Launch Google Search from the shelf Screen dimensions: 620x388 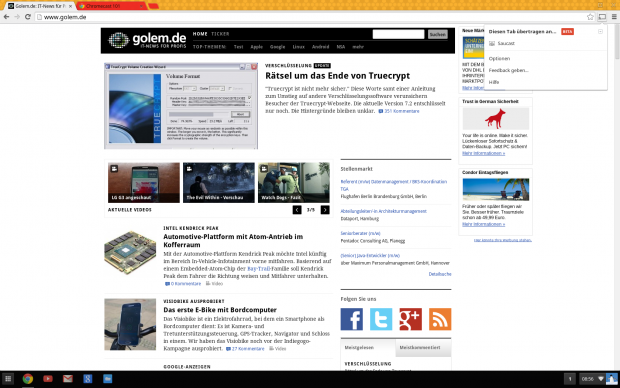pos(88,379)
